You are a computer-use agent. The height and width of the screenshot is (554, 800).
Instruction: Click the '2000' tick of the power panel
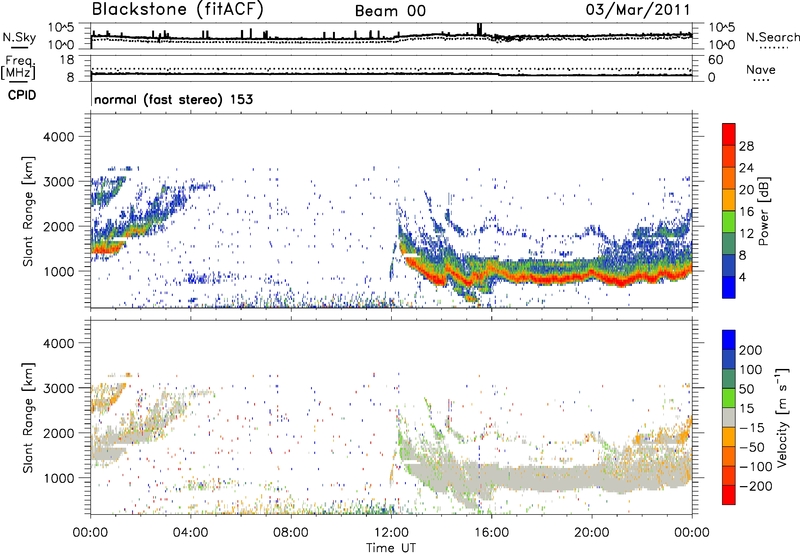click(x=59, y=226)
